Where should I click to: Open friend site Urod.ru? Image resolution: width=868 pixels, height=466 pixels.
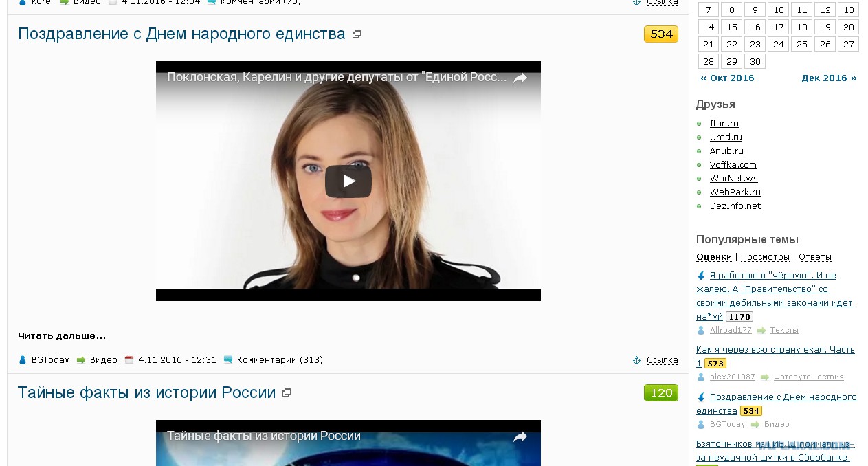coord(726,137)
